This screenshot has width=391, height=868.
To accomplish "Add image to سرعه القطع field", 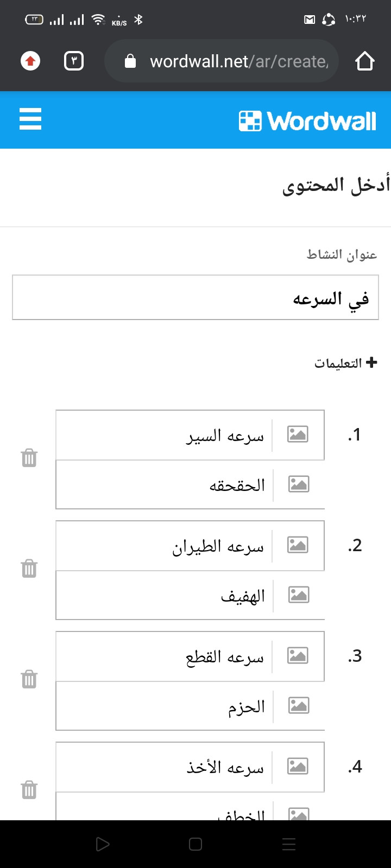I will [298, 656].
